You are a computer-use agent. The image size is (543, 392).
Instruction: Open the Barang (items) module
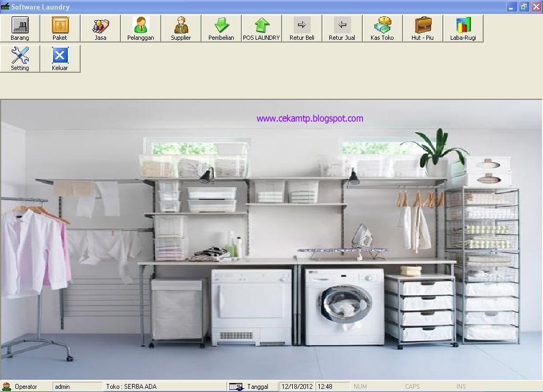coord(20,29)
